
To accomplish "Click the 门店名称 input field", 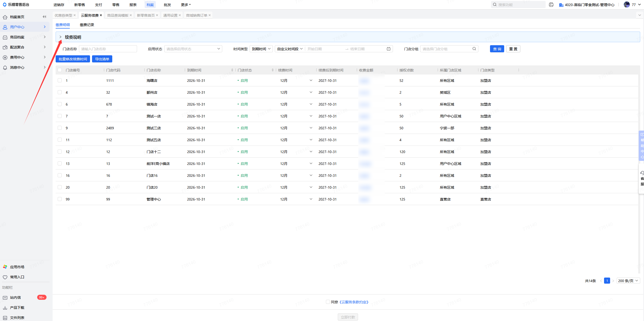I will pos(108,49).
